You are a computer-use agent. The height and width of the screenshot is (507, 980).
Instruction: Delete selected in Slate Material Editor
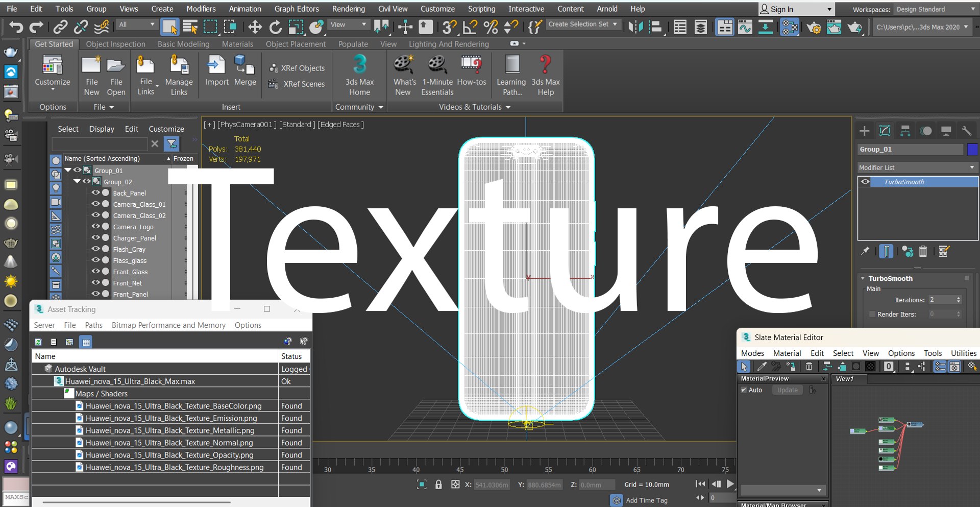click(809, 366)
